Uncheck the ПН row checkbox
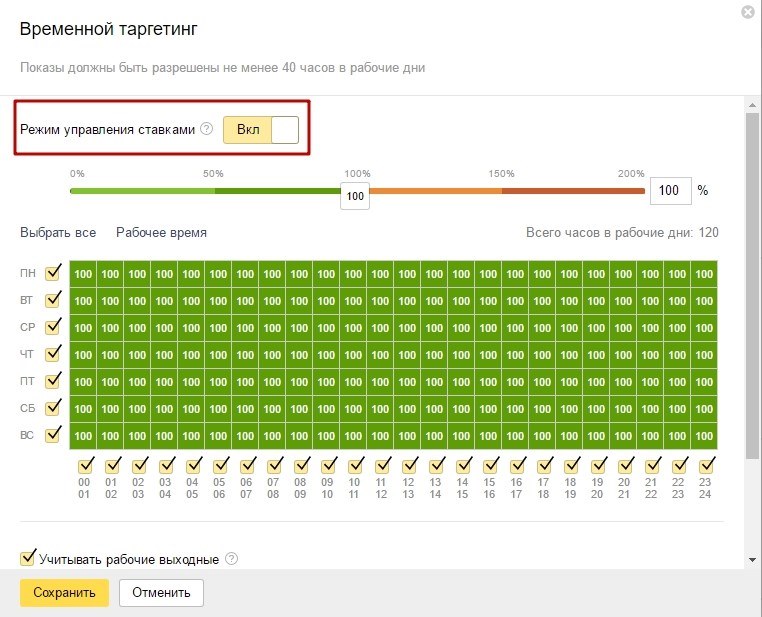The width and height of the screenshot is (762, 617). [x=53, y=272]
